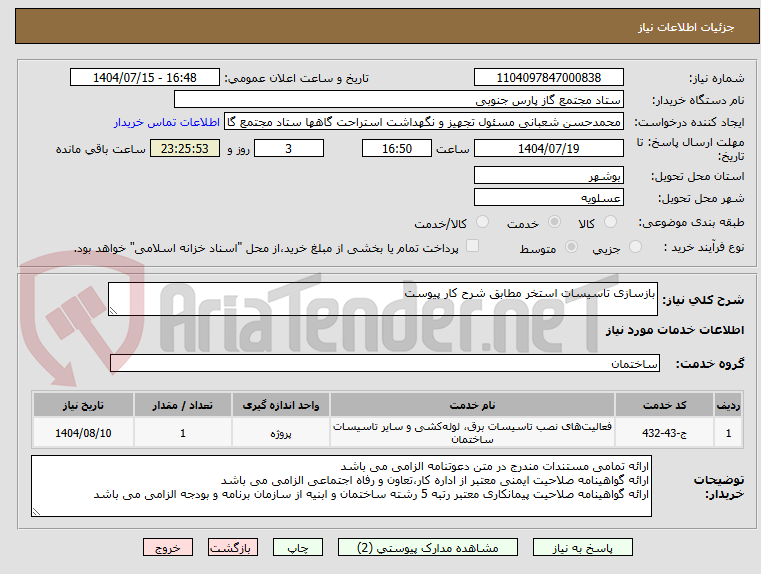This screenshot has height=574, width=761.
Task: Click the استان محل تحویل field بوشهر
Action: tap(548, 175)
